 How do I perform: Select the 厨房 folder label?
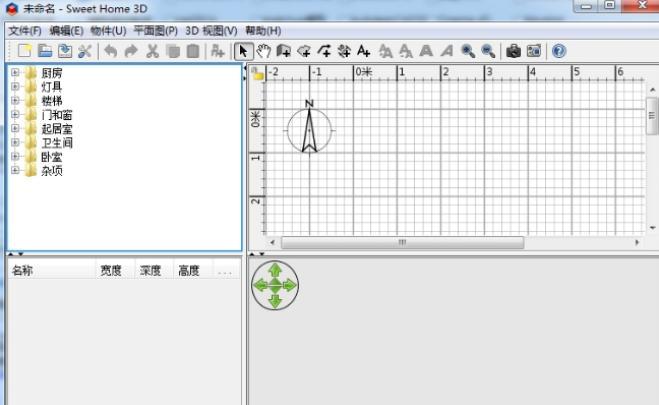(52, 73)
